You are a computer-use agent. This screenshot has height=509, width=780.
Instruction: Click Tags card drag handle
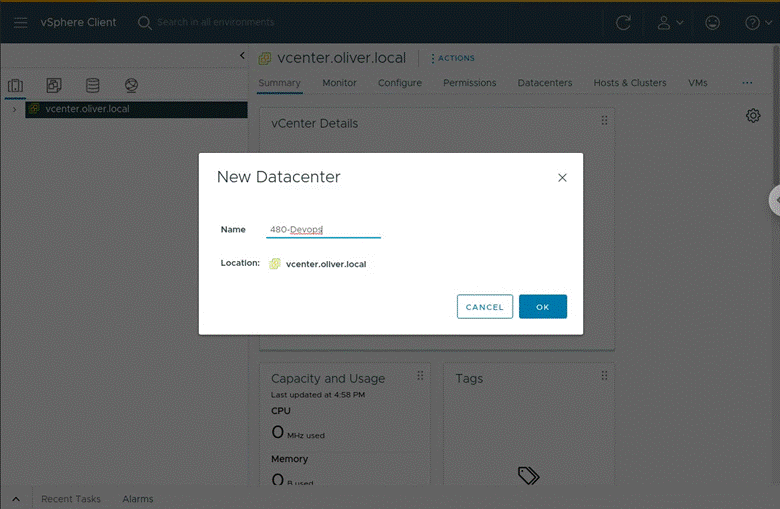tap(604, 376)
